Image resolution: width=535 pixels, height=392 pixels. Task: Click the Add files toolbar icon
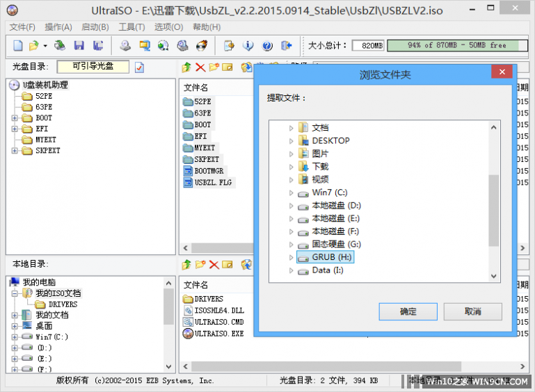click(229, 45)
